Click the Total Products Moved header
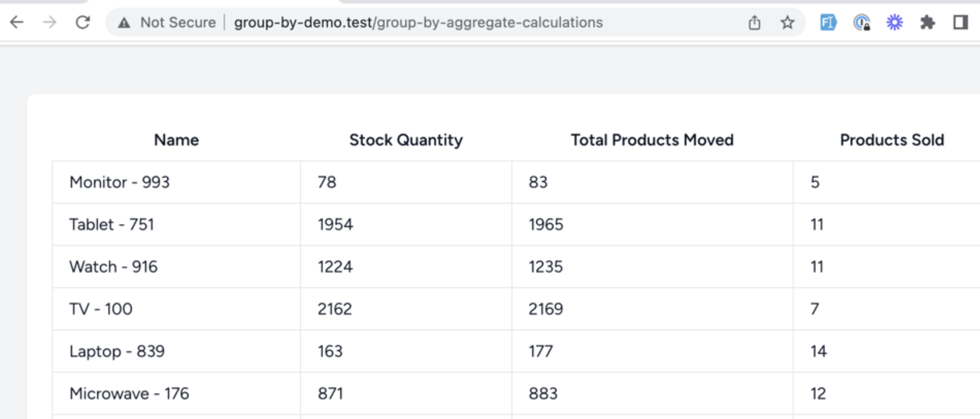Image resolution: width=980 pixels, height=419 pixels. 652,140
